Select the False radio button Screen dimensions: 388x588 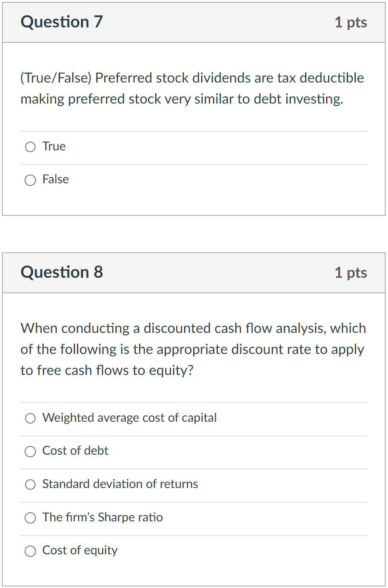click(30, 181)
